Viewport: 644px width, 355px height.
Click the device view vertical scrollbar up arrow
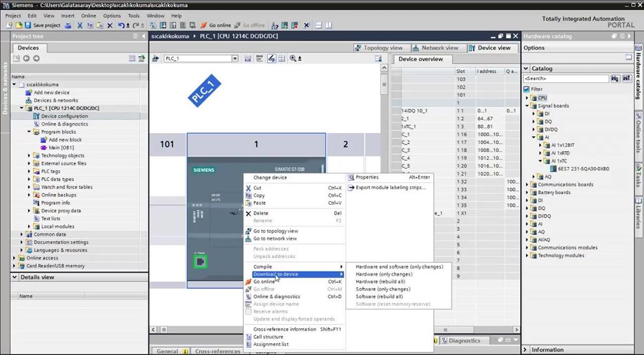point(384,67)
